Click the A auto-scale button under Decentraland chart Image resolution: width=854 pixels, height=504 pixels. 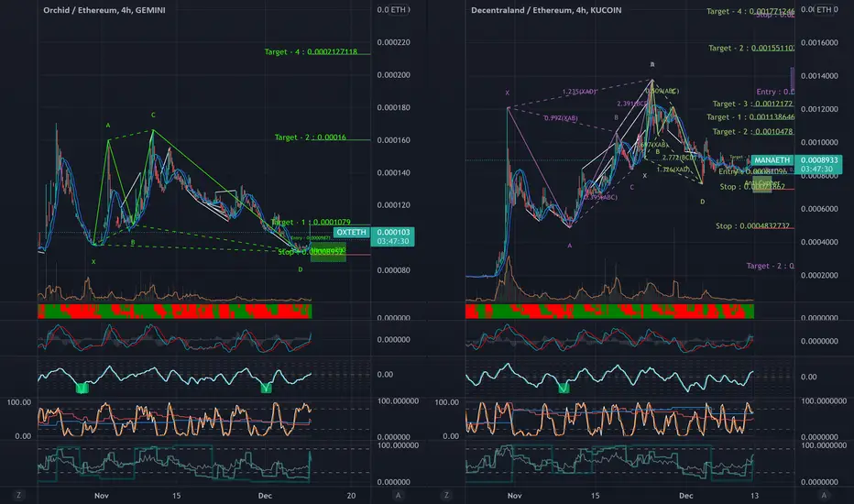[824, 495]
